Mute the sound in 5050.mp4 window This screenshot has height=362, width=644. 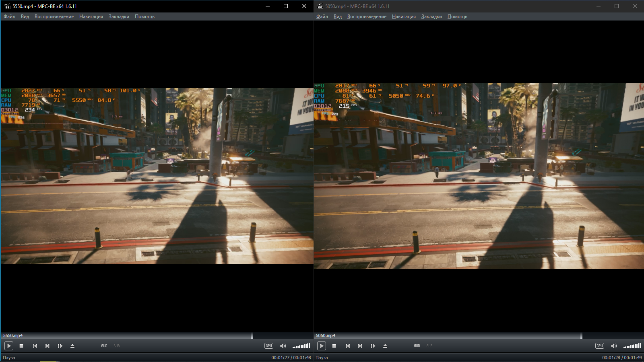[614, 346]
